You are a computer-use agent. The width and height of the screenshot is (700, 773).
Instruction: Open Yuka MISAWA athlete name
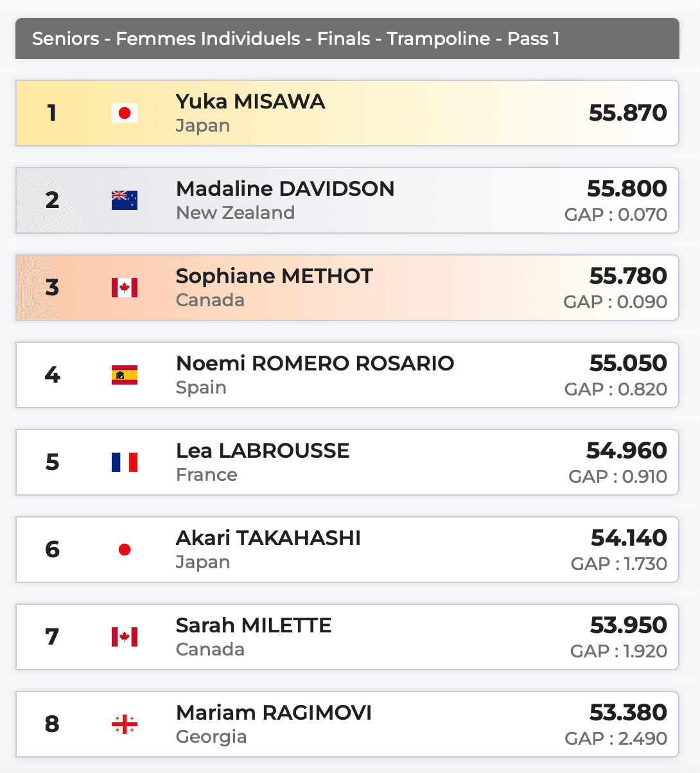[x=250, y=101]
